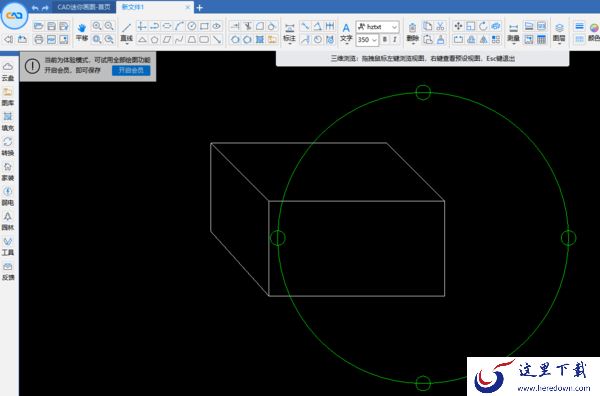The image size is (600, 396).
Task: Click the Save As icon
Action: (64, 26)
